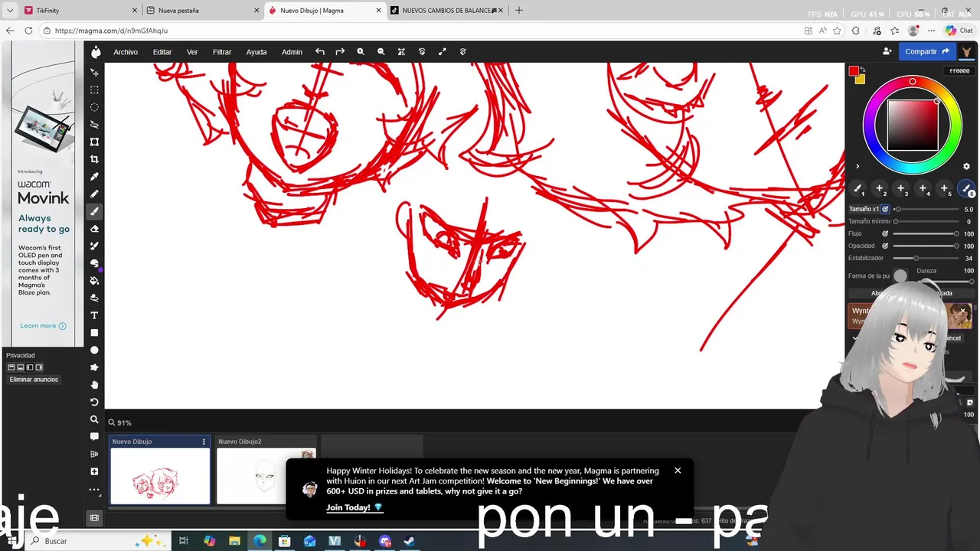Select the Ellipse shape tool
This screenshot has height=551, width=980.
[x=95, y=350]
